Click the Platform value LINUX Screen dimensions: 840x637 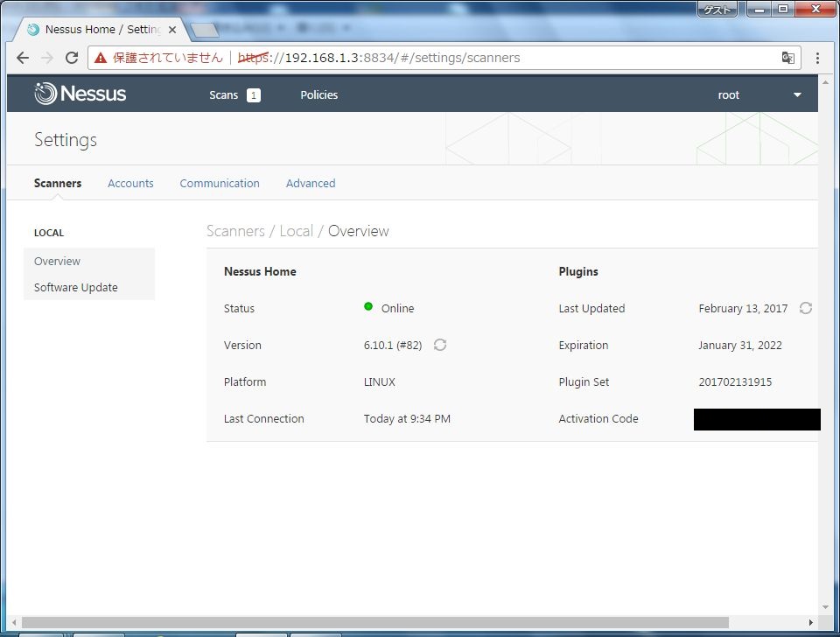tap(379, 382)
